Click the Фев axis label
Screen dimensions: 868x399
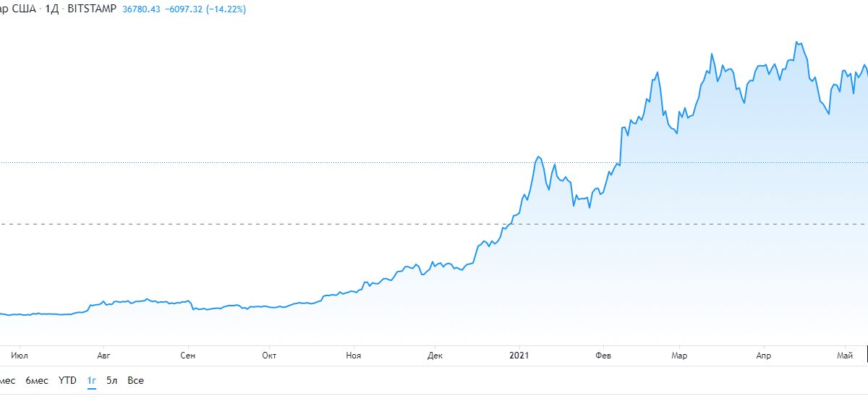coord(603,356)
